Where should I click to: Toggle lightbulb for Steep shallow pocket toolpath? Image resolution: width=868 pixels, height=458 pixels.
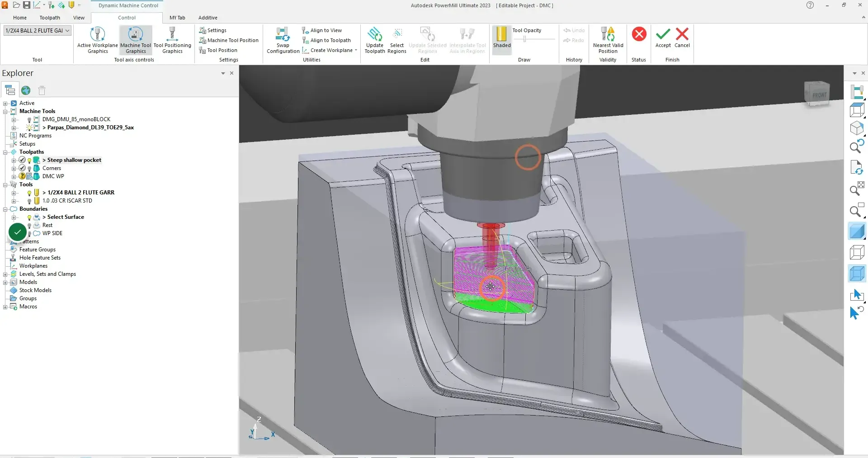(x=29, y=161)
